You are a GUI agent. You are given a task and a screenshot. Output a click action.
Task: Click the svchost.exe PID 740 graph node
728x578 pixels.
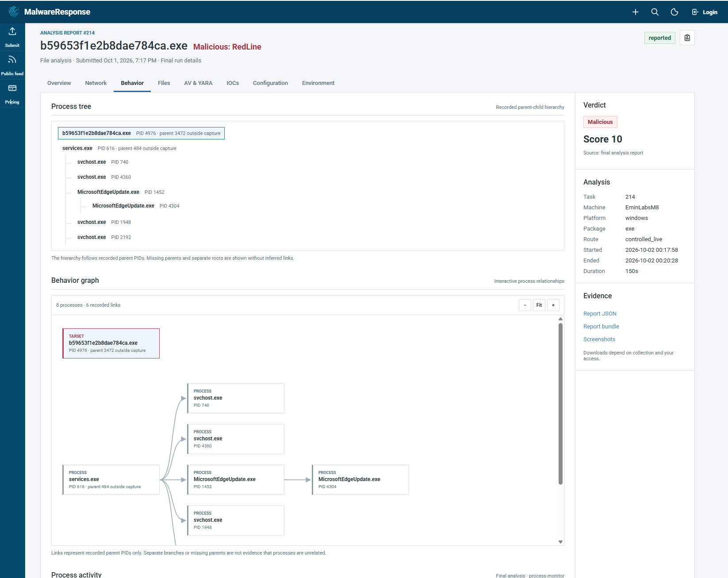click(236, 398)
